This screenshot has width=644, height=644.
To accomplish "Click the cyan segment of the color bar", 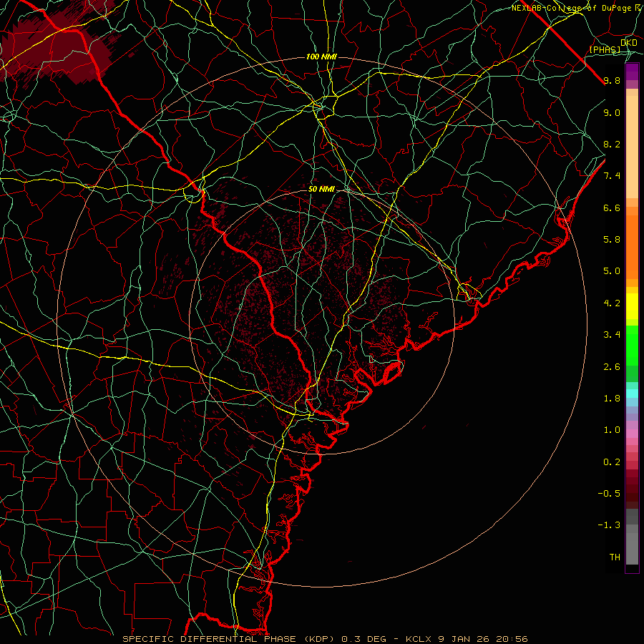I will tap(632, 394).
